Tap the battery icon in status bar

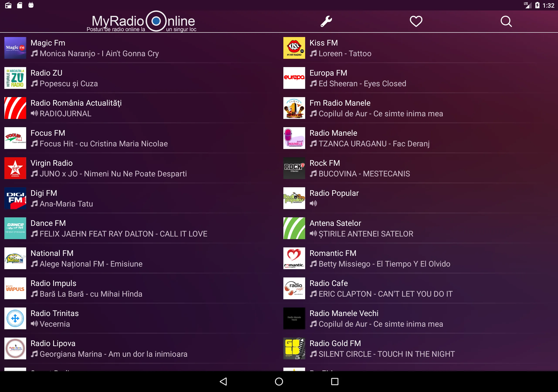click(x=537, y=5)
